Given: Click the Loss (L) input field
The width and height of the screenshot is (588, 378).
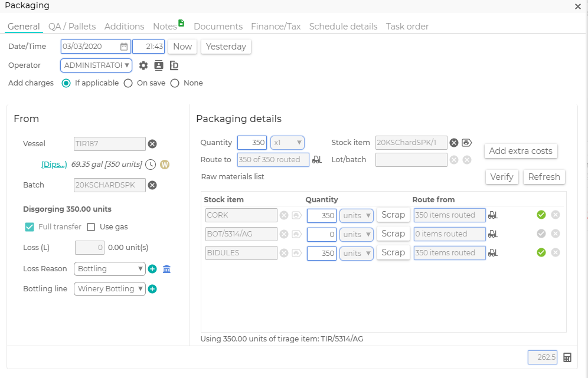Looking at the screenshot, I should [x=90, y=248].
